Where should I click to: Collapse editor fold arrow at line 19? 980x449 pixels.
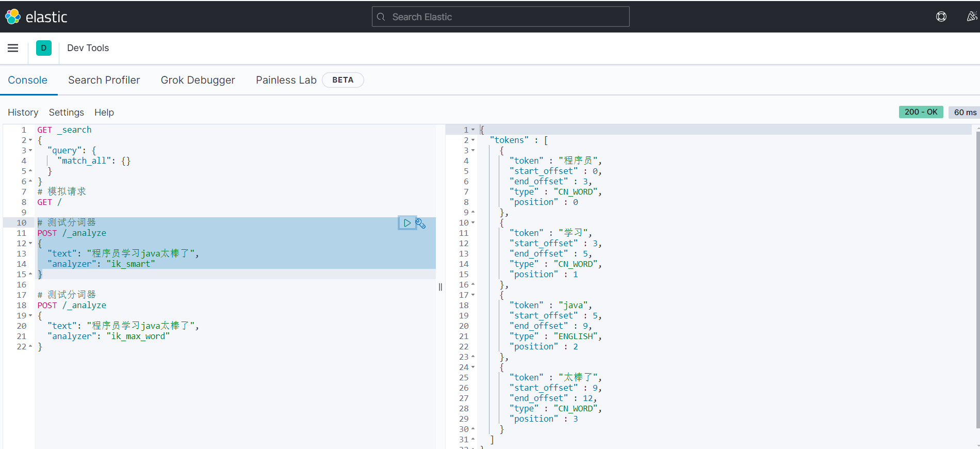(30, 316)
